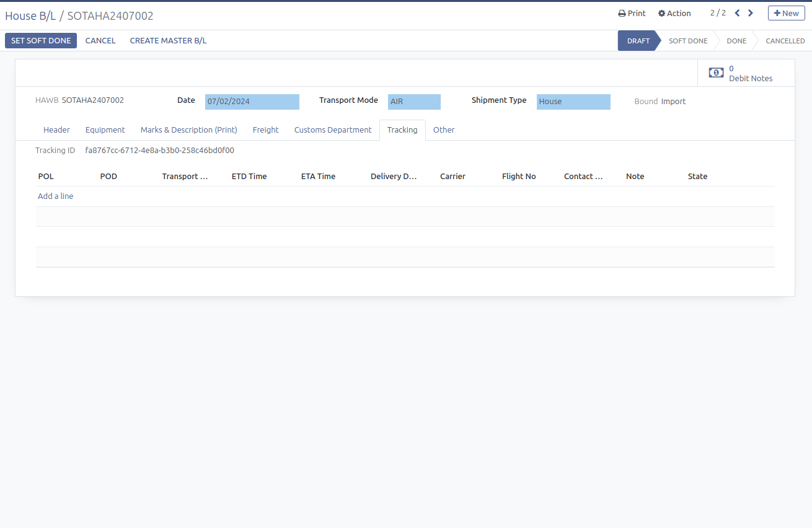Create a new record with New button

pyautogui.click(x=786, y=13)
